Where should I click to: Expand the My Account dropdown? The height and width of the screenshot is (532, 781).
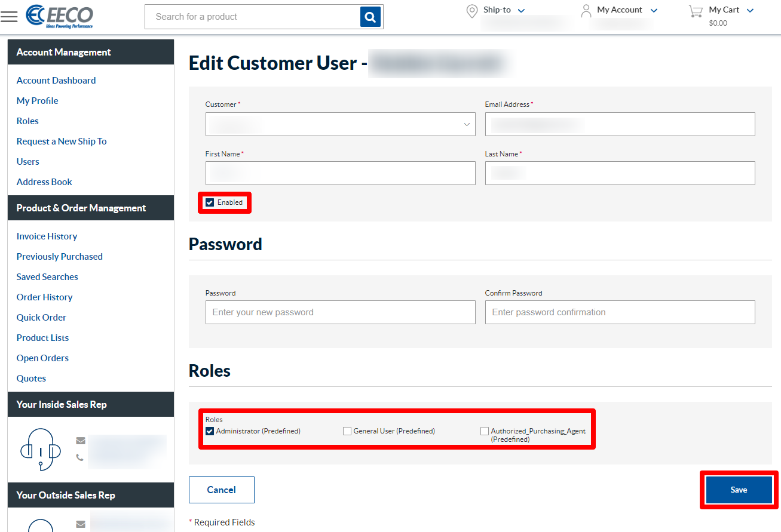pyautogui.click(x=654, y=10)
